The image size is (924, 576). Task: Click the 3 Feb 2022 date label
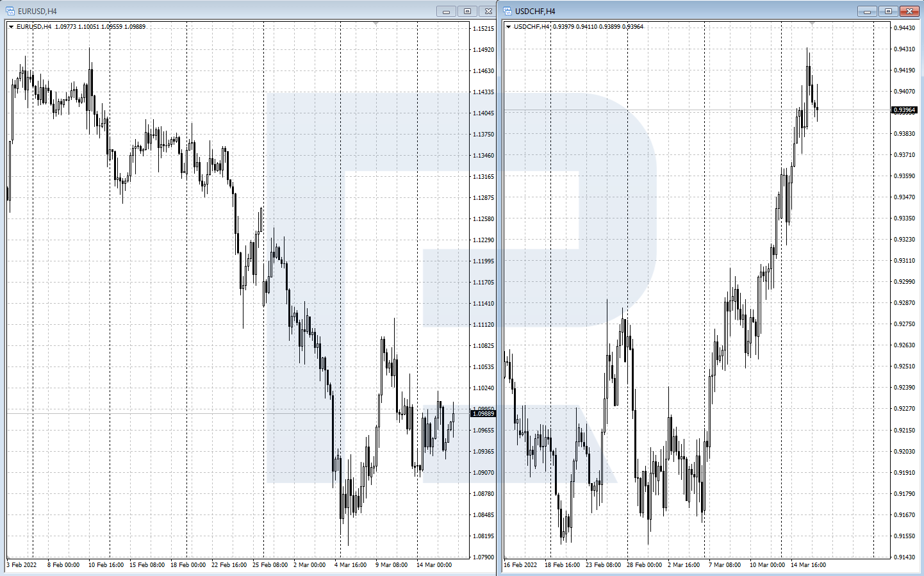click(22, 565)
